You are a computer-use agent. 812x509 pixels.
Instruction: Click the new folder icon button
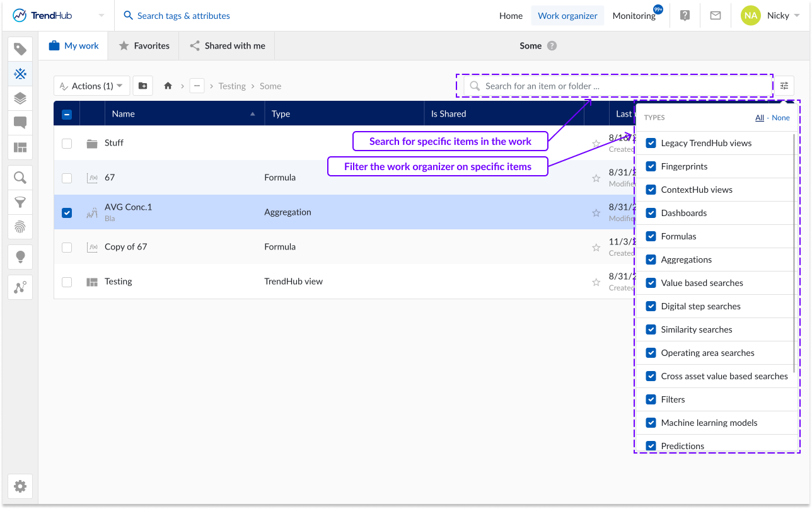142,86
